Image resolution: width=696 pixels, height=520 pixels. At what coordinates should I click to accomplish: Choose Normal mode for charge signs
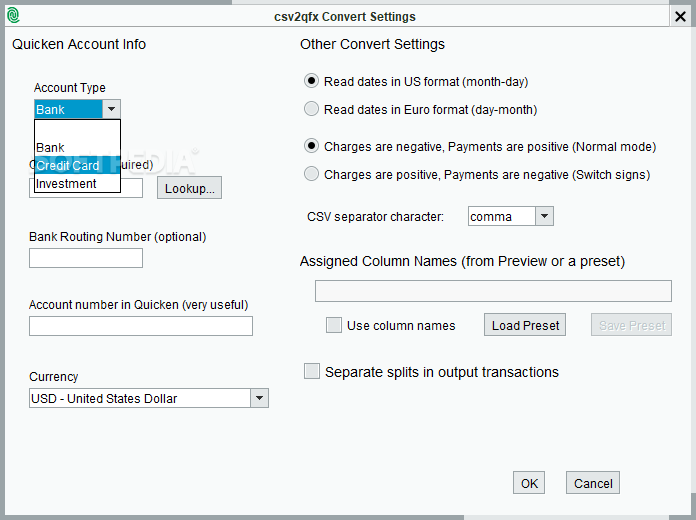click(311, 146)
